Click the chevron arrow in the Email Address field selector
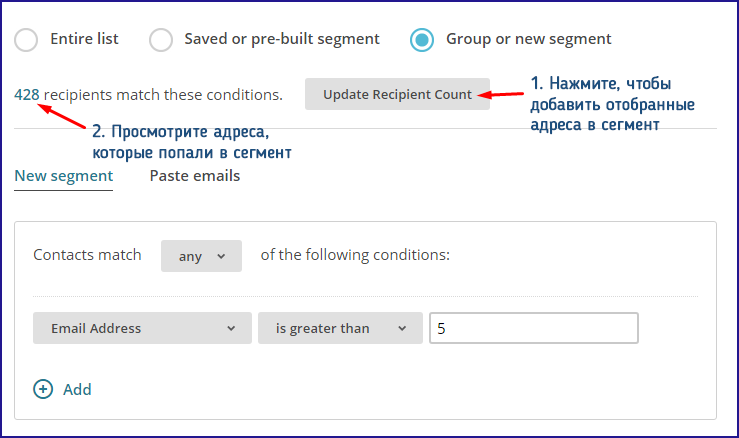This screenshot has height=438, width=739. click(232, 328)
